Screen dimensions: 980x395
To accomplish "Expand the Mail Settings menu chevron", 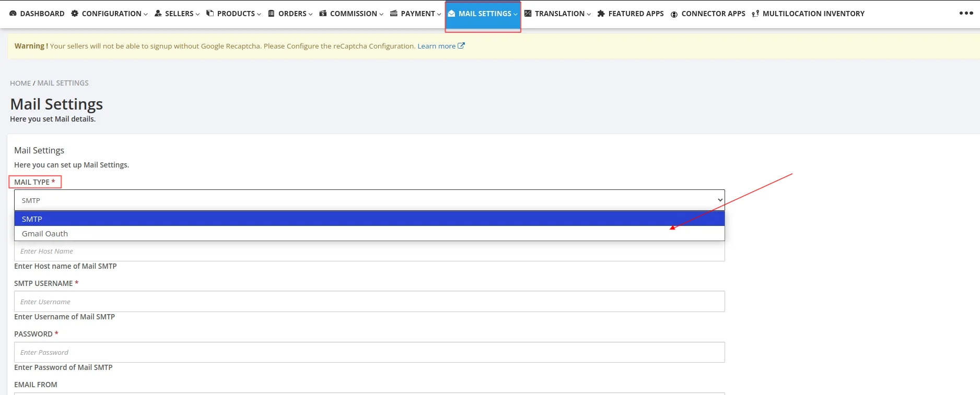I will click(x=516, y=14).
